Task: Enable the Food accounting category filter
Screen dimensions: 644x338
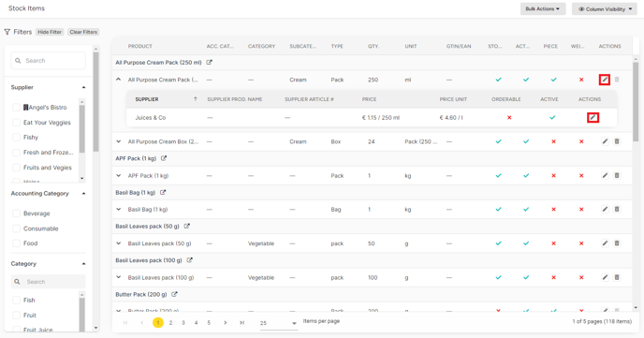Action: 17,243
